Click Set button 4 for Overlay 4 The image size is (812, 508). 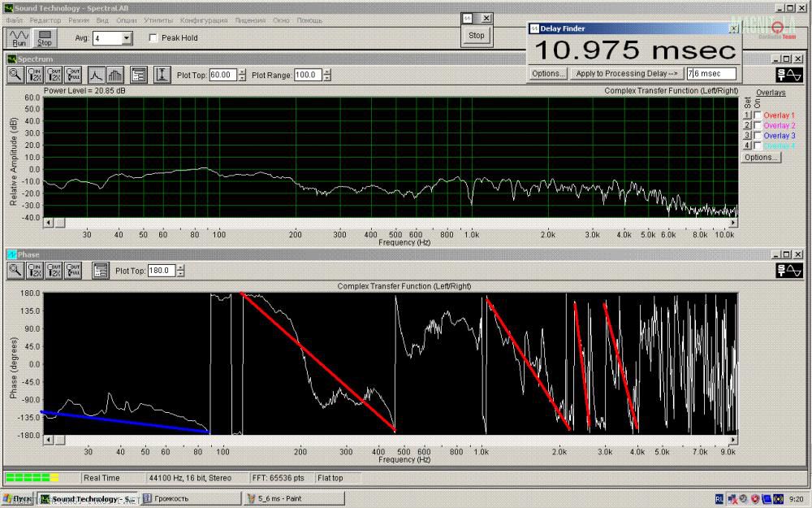747,145
